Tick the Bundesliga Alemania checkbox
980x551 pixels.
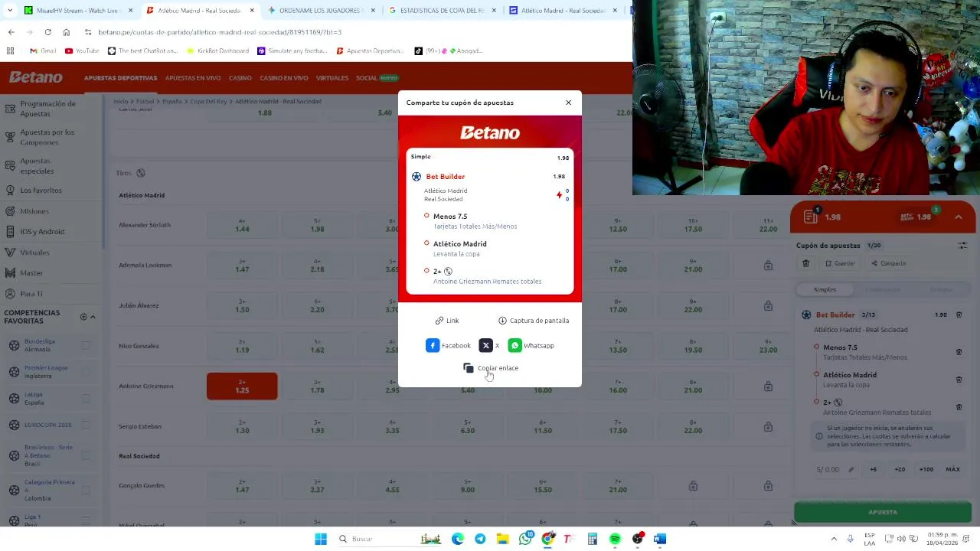(86, 345)
